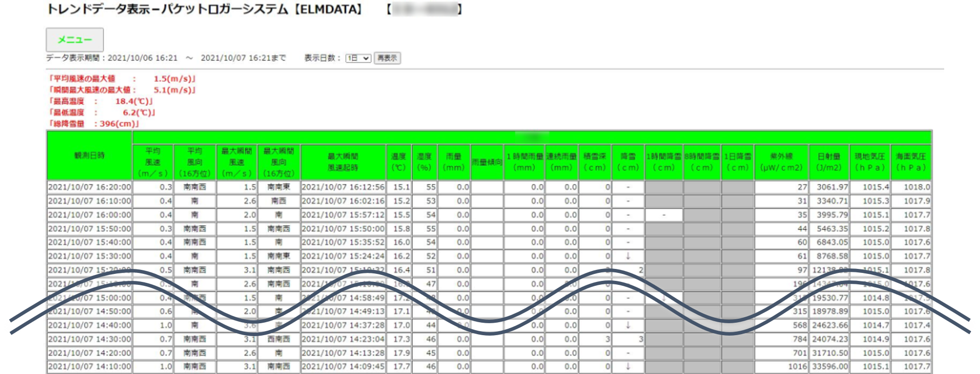Select the 海面気圧 (hPa) column header
Viewport: 980px width, 374px height.
(x=911, y=162)
